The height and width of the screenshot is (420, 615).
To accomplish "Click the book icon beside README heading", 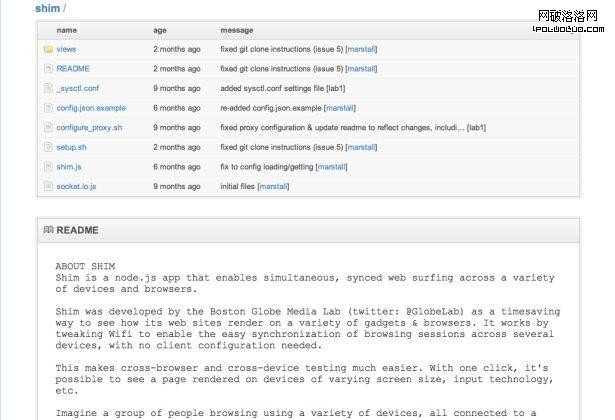I will point(48,230).
